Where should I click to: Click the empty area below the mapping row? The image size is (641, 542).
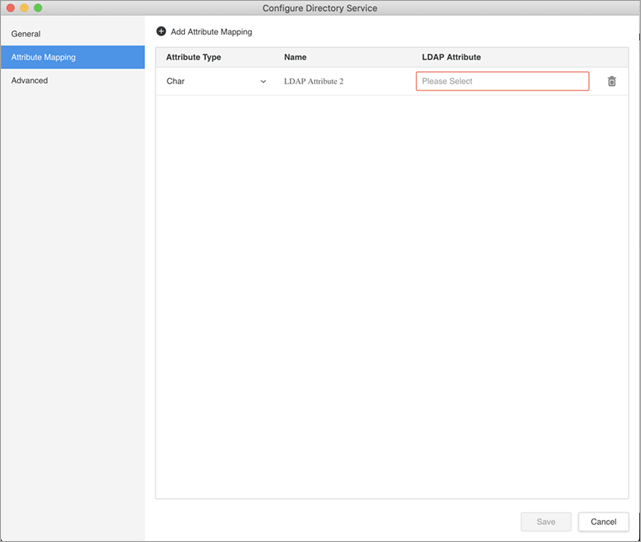pyautogui.click(x=392, y=290)
